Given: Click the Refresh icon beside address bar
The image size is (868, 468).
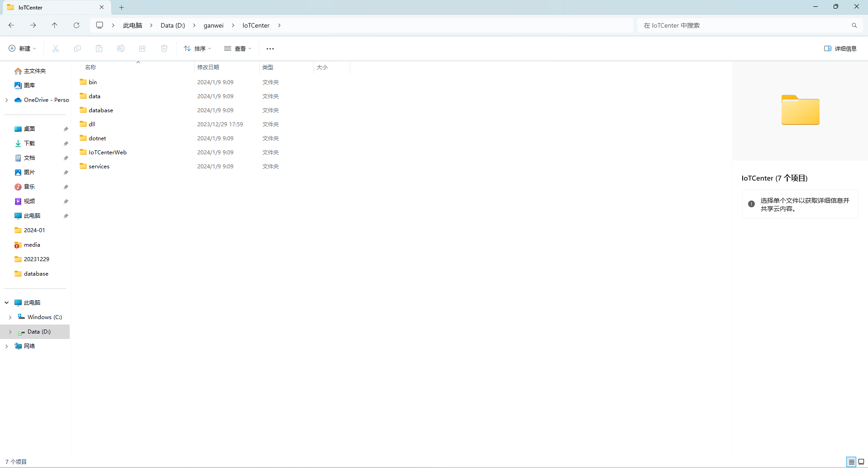Looking at the screenshot, I should tap(76, 25).
